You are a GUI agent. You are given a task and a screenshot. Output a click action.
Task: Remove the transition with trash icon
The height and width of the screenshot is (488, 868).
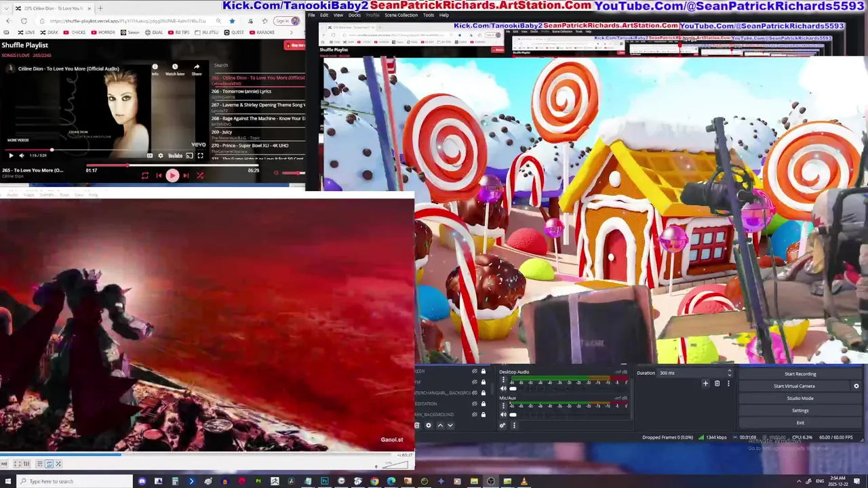[717, 384]
